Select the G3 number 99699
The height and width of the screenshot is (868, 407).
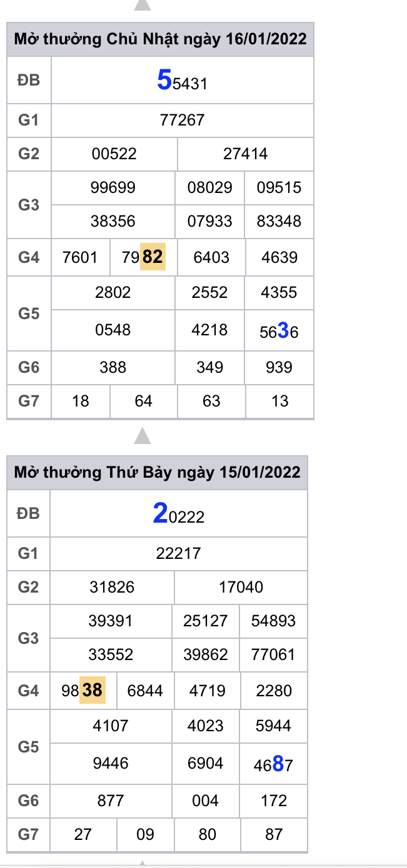(113, 187)
